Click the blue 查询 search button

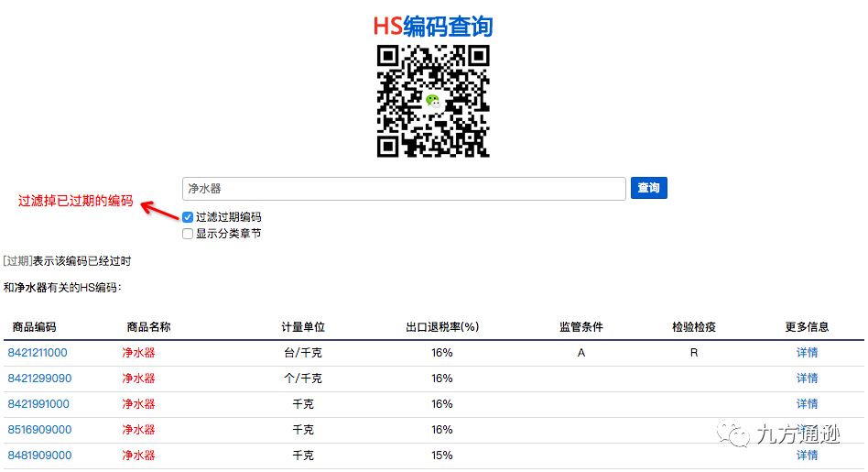(x=649, y=188)
